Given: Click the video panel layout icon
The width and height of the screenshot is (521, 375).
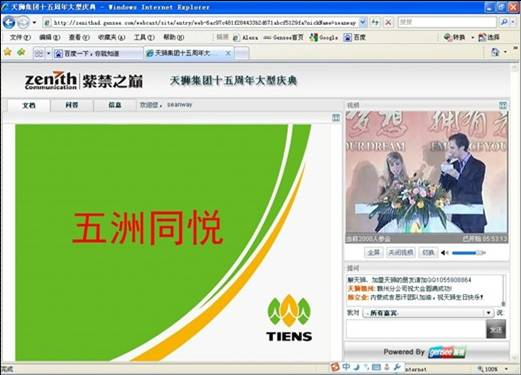Looking at the screenshot, I should [x=503, y=105].
